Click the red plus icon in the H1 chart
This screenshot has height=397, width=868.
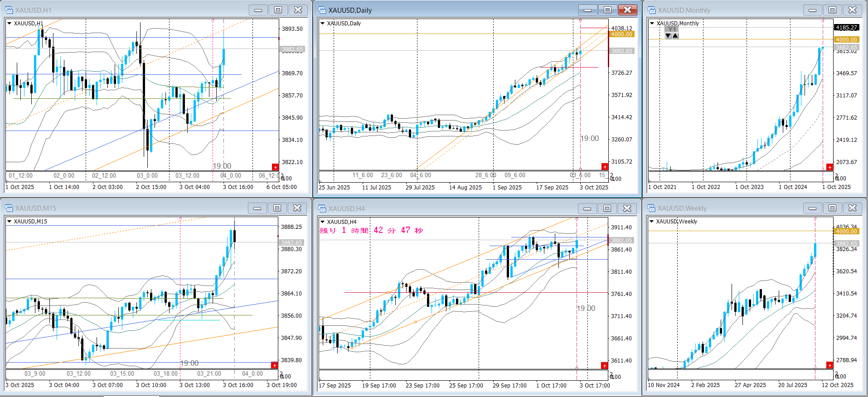point(275,167)
